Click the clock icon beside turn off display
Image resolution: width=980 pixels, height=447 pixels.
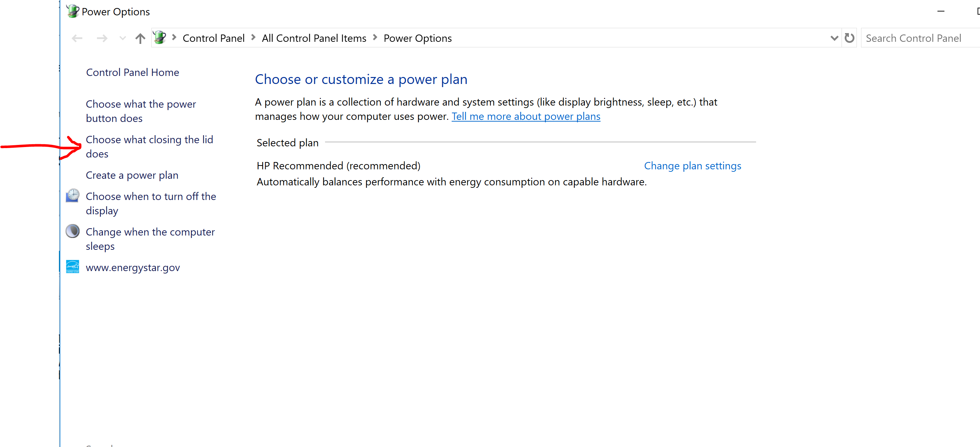coord(72,195)
